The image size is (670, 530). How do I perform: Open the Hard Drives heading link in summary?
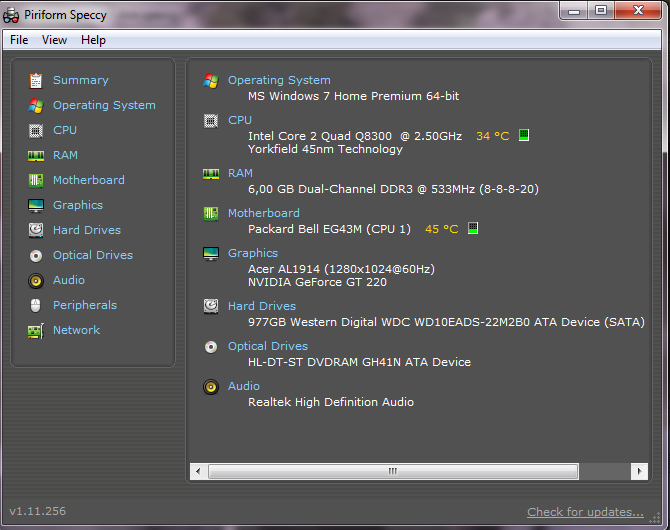[262, 306]
